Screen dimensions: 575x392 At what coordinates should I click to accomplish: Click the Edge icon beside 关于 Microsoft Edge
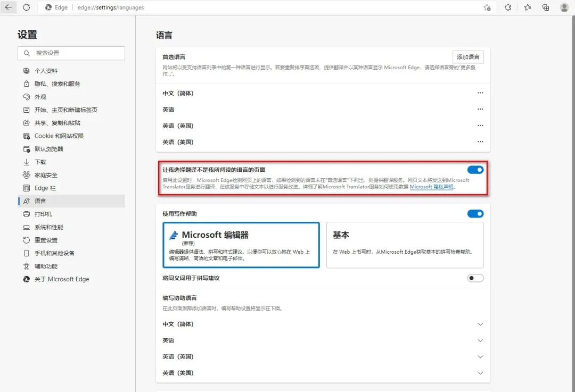(x=27, y=279)
